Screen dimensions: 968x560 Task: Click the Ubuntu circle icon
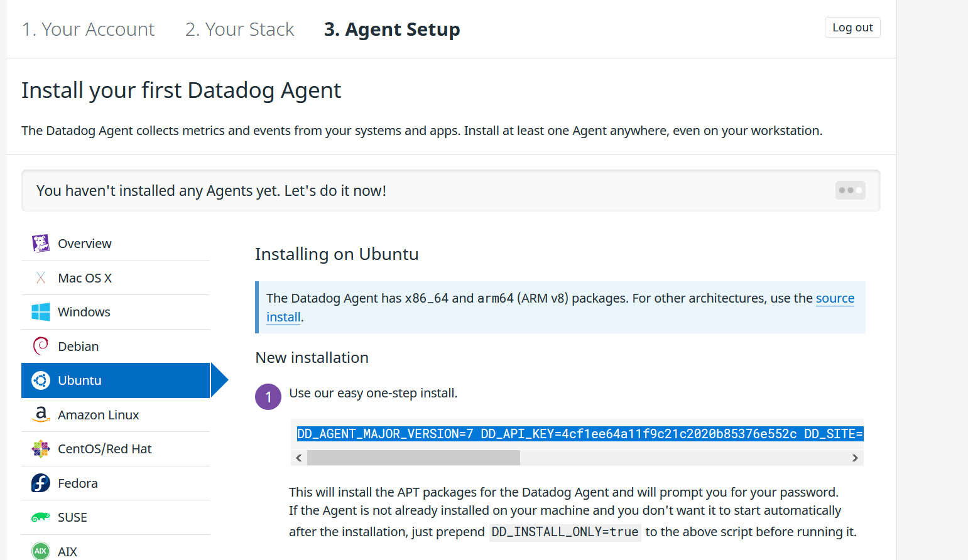[41, 380]
